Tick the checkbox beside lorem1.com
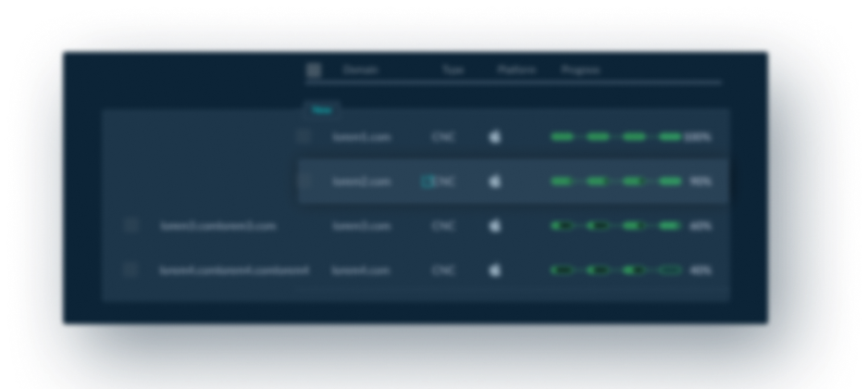Screen dimensions: 868x389 click(304, 136)
